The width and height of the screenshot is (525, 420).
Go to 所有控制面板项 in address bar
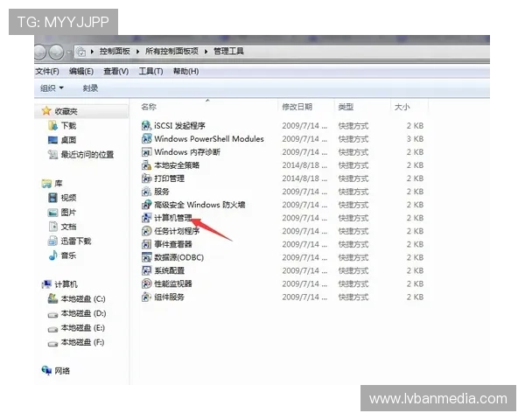coord(171,52)
